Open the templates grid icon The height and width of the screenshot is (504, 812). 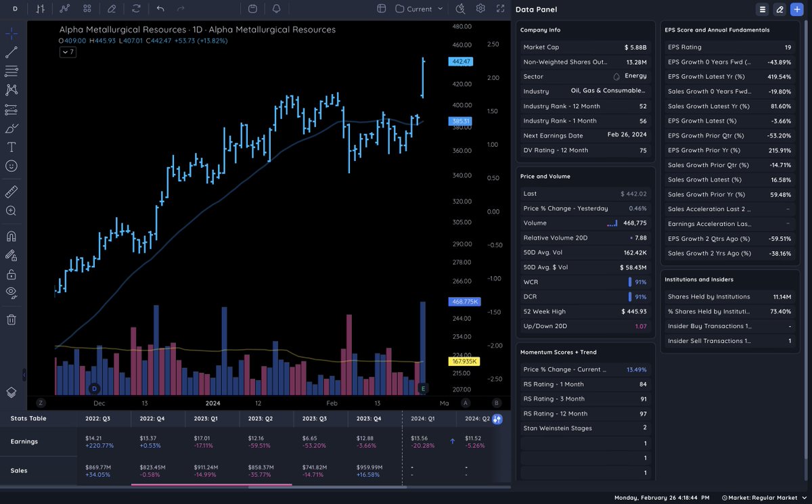tap(87, 9)
